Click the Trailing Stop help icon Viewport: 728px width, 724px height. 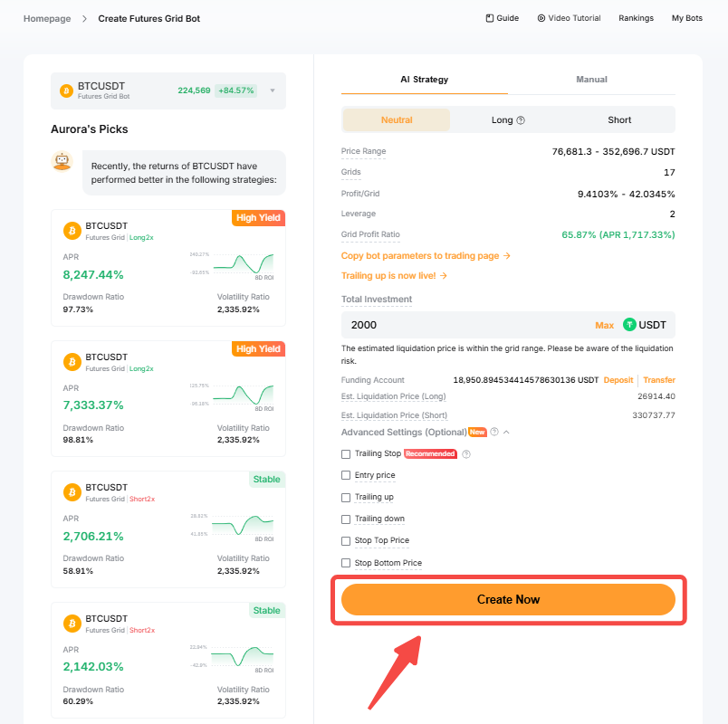[466, 453]
